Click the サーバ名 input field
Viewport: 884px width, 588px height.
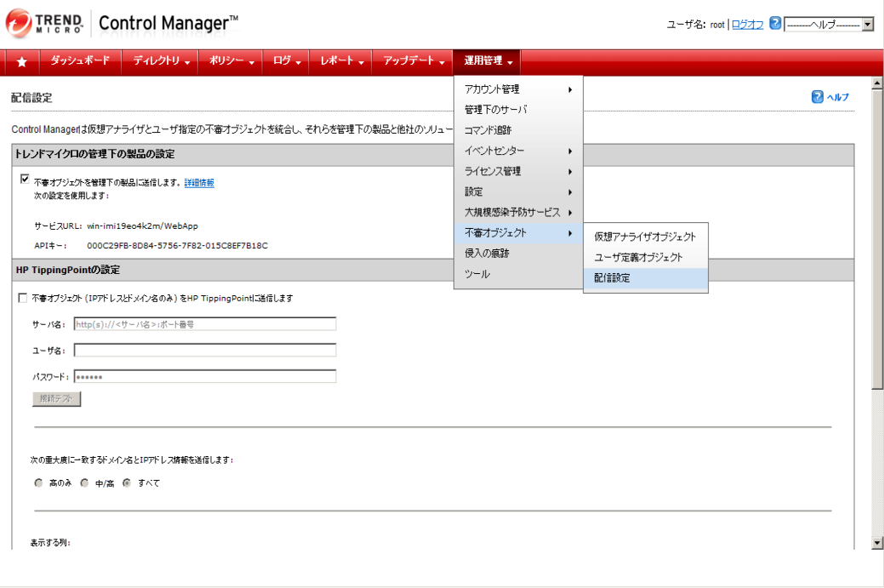point(205,323)
